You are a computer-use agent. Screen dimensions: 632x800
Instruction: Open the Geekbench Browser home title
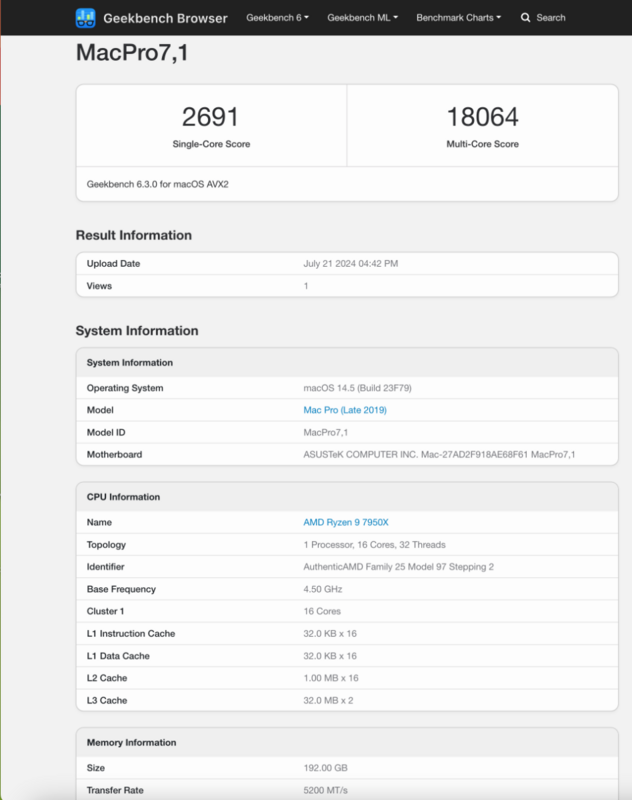164,18
